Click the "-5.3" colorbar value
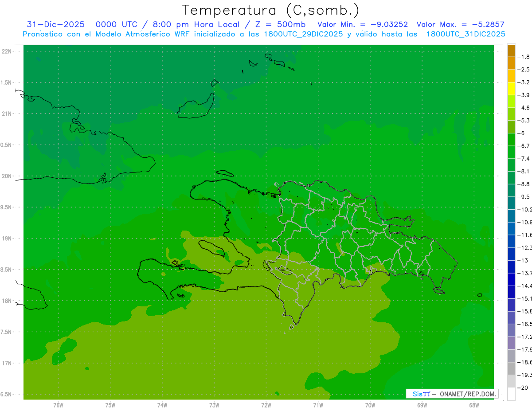The width and height of the screenshot is (532, 411). click(524, 121)
